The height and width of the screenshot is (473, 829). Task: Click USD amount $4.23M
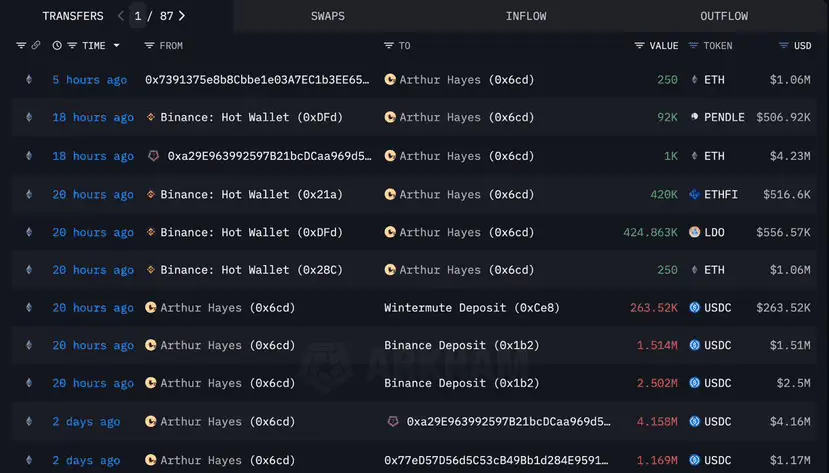[790, 156]
